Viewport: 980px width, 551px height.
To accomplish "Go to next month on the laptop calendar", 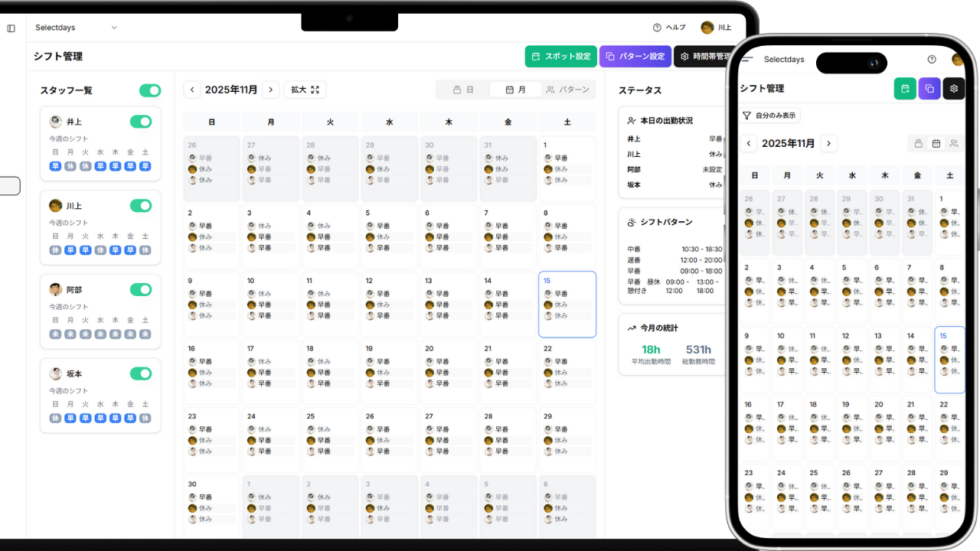I will coord(271,90).
